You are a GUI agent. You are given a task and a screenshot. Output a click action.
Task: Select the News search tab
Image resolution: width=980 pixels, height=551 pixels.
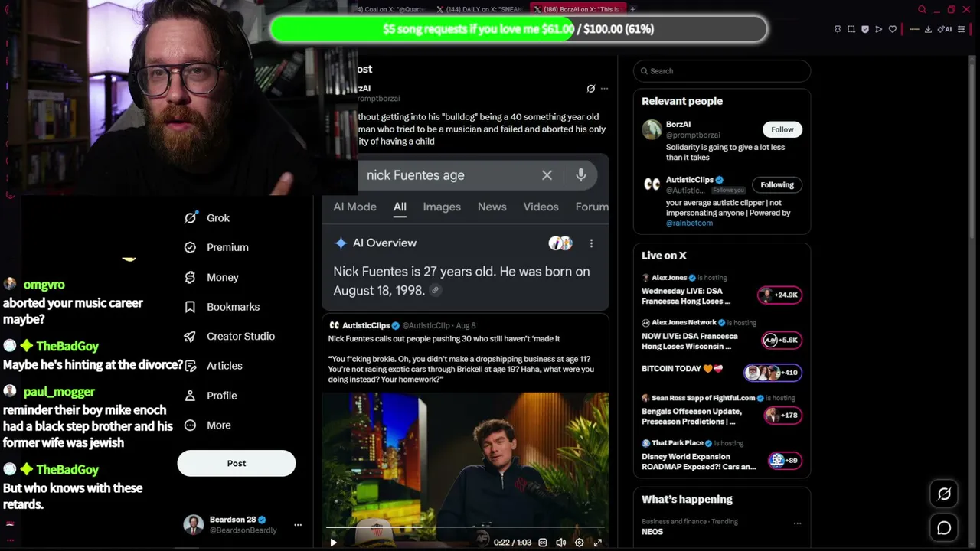492,207
